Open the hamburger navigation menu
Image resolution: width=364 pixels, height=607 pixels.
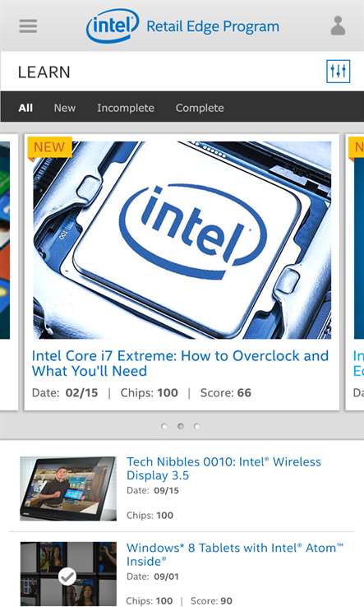(x=28, y=26)
